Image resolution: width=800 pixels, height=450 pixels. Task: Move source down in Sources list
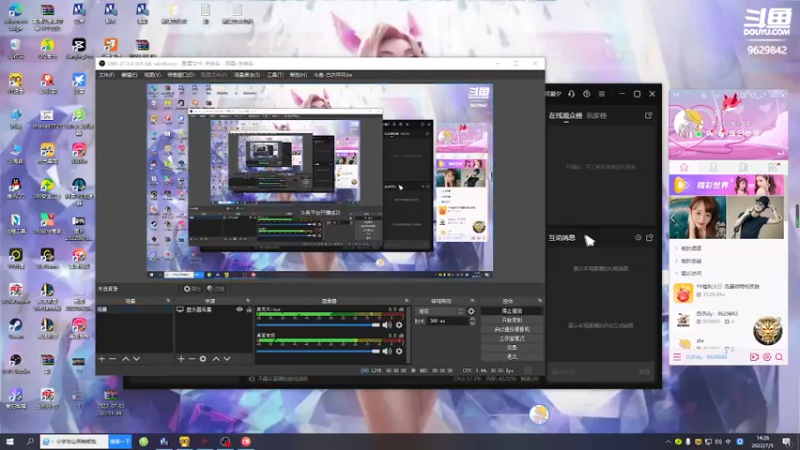click(x=227, y=359)
